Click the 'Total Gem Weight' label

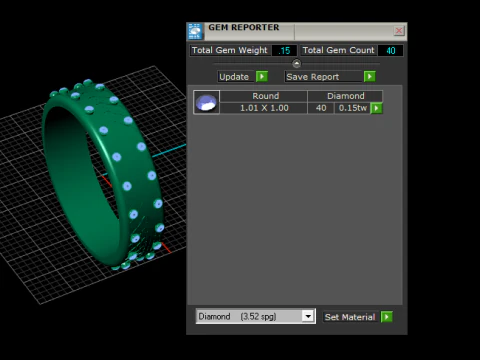(230, 50)
